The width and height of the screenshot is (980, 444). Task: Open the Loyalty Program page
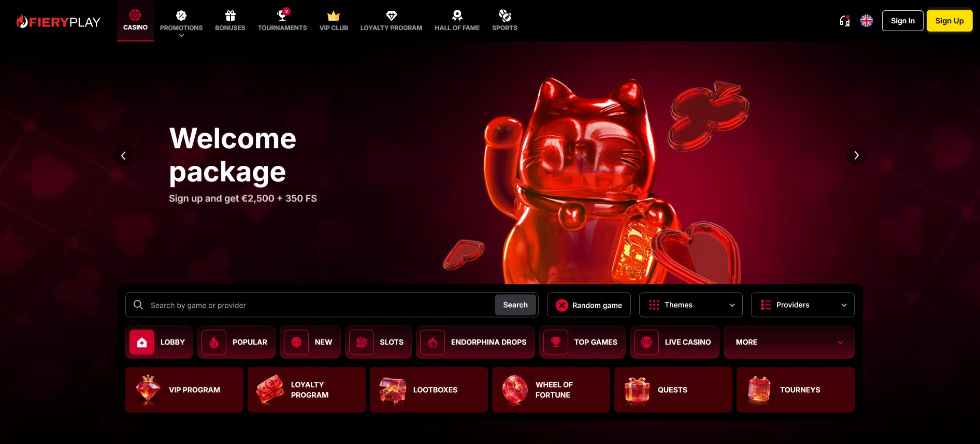pyautogui.click(x=391, y=21)
